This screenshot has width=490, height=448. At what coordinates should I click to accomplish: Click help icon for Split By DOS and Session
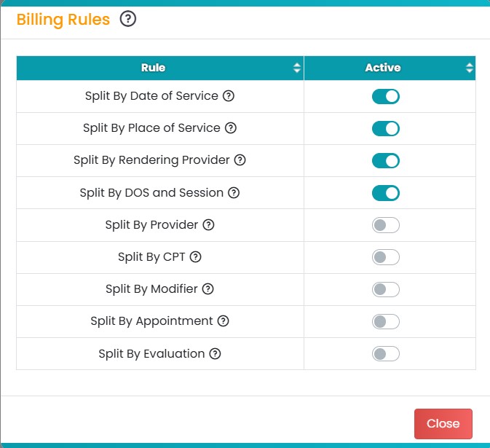[x=234, y=193]
